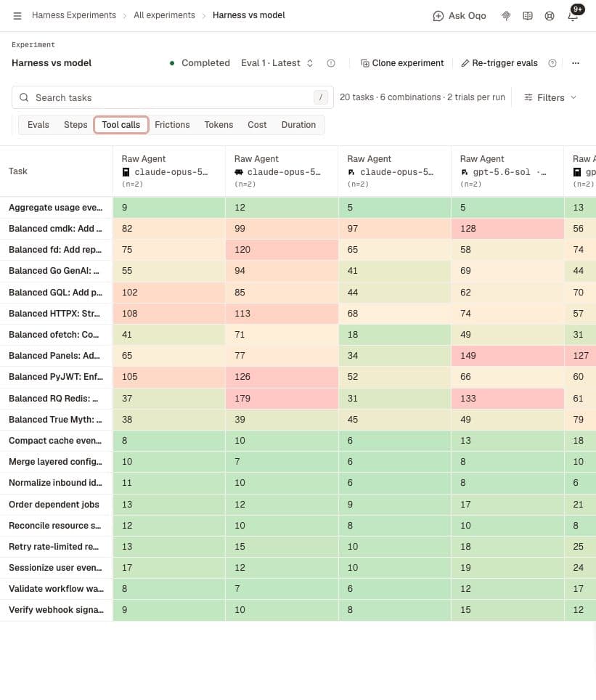Click the support lifebuoy icon
The width and height of the screenshot is (596, 700).
550,16
